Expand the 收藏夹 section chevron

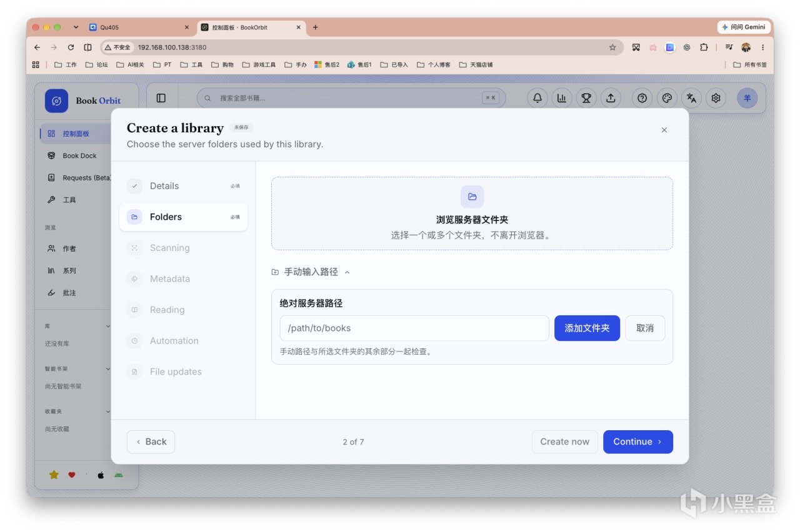[107, 411]
